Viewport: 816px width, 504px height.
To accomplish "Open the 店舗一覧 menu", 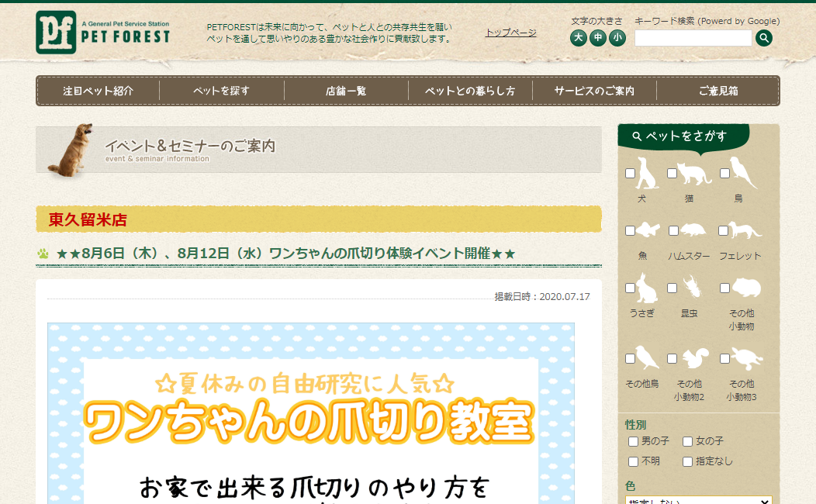I will (x=346, y=91).
